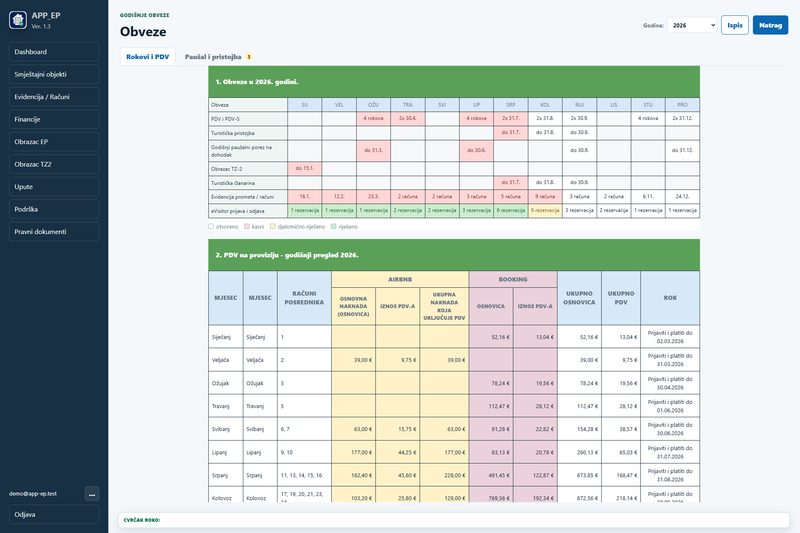Click the AIRBNB column group header
Viewport: 800px width, 533px height.
pos(400,280)
